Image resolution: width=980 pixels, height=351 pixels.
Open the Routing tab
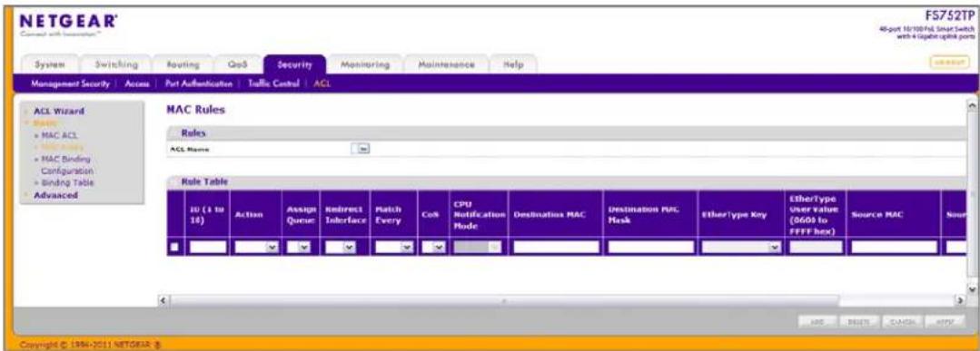(183, 65)
